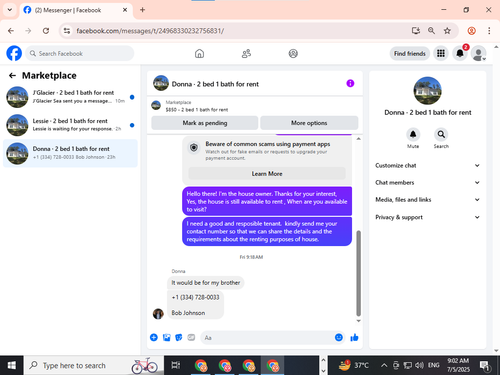500x375 pixels.
Task: Open J'Glacier 2 bed 1 bath conversation
Action: [70, 97]
